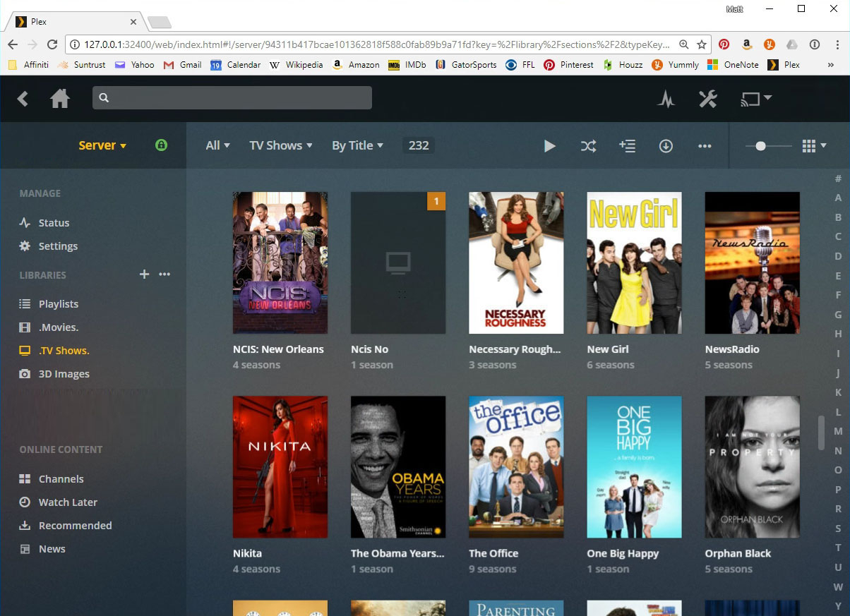Open the Chrome menu three dots
This screenshot has width=850, height=616.
click(837, 44)
